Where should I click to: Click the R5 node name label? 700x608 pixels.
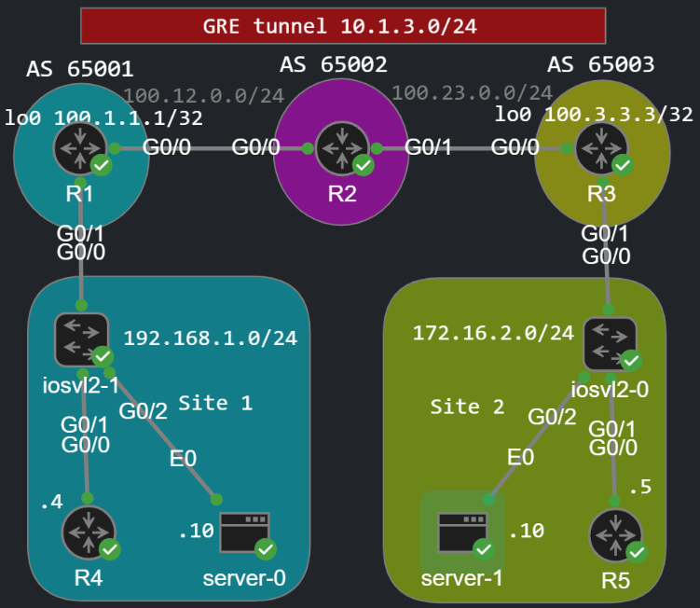point(615,581)
